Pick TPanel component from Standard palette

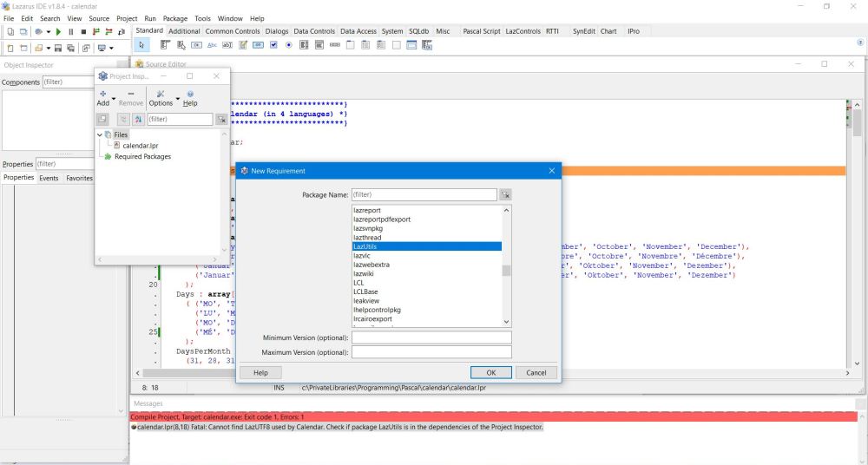coord(397,45)
